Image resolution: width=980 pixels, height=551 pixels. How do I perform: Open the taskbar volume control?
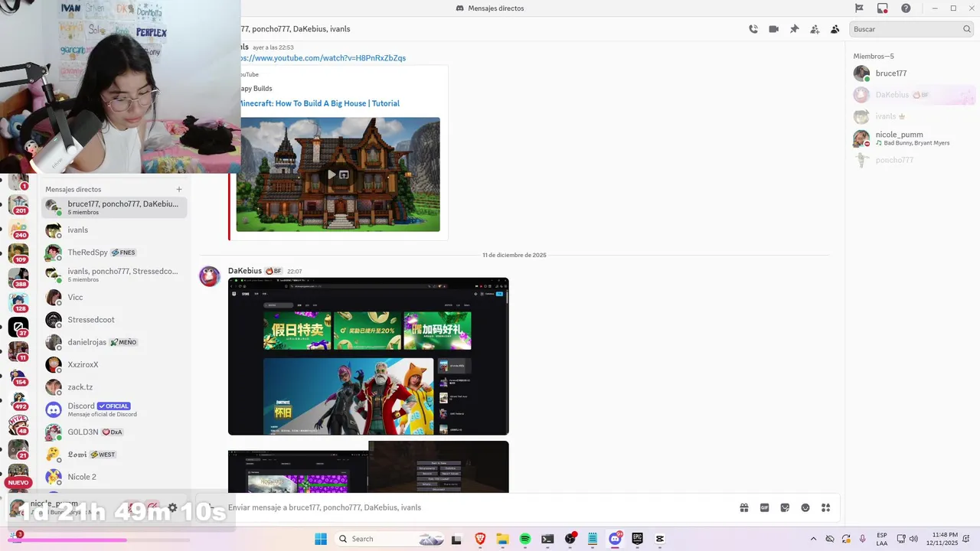pyautogui.click(x=913, y=539)
